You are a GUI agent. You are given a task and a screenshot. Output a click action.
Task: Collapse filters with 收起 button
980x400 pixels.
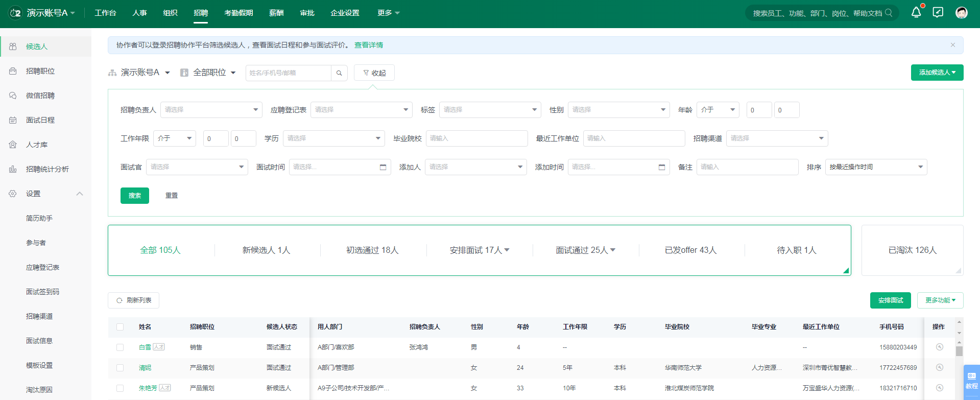click(374, 73)
